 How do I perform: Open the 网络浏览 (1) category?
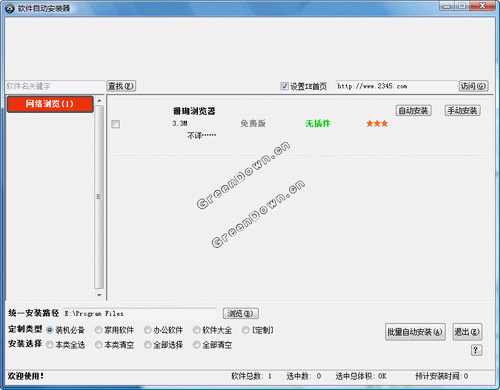[50, 104]
